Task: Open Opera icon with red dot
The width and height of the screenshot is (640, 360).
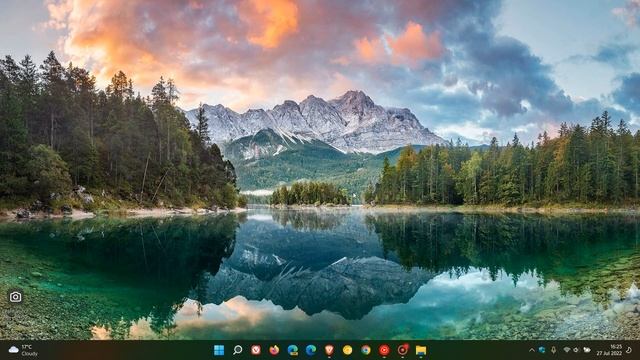Action: (x=402, y=350)
